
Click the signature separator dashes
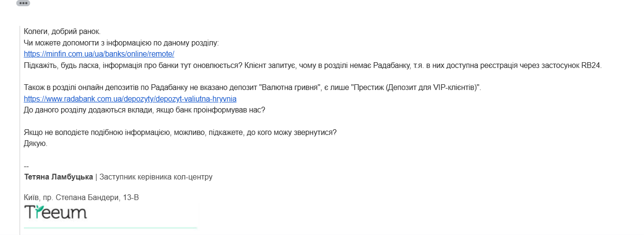point(26,166)
